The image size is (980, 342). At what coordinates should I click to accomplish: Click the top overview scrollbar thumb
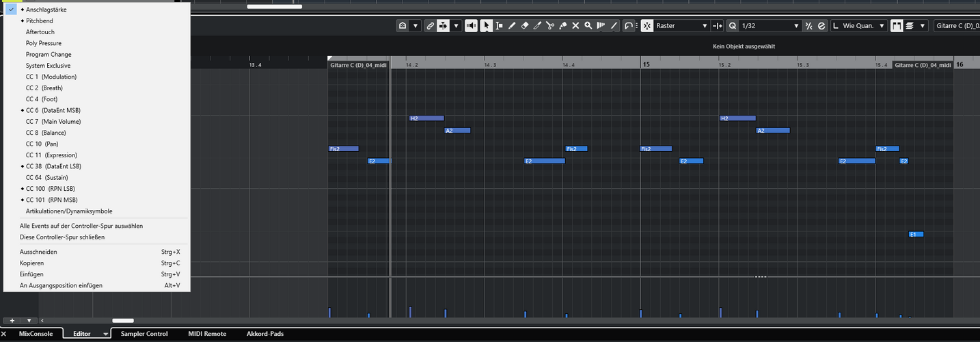pyautogui.click(x=274, y=6)
